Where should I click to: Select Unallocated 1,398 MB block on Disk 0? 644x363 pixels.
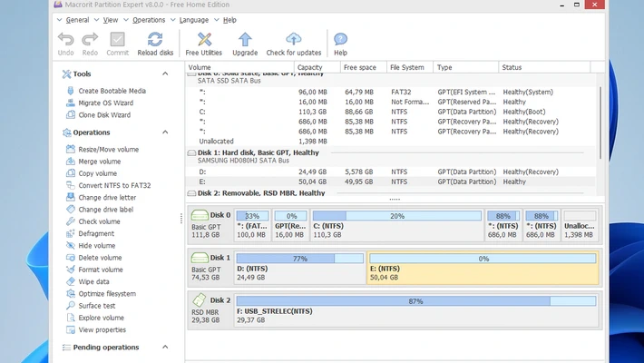coord(580,224)
